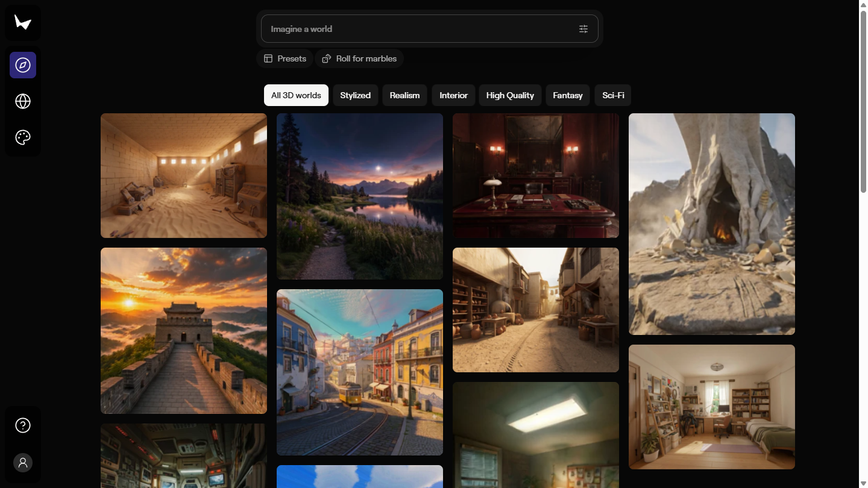Select the Stylized filter tab
The image size is (868, 488).
coord(356,95)
